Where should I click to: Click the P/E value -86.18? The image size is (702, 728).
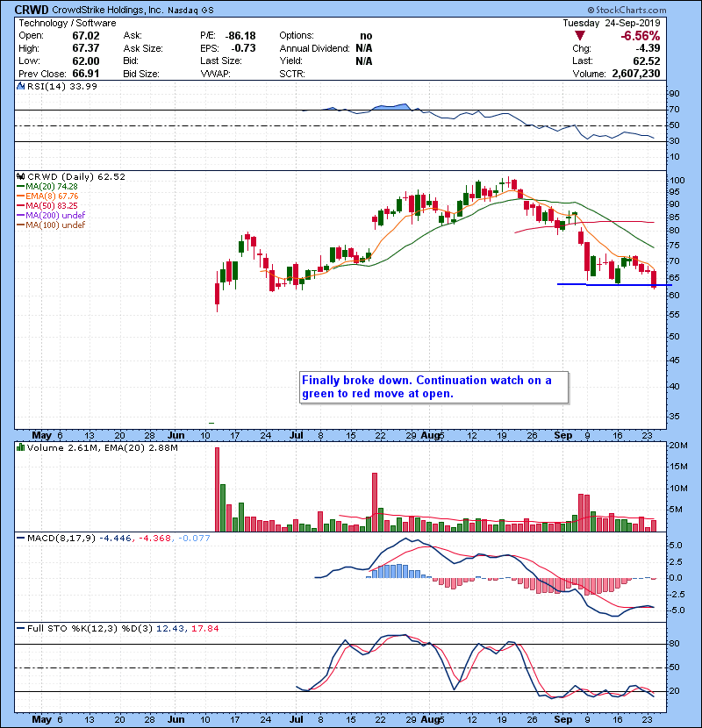click(240, 36)
